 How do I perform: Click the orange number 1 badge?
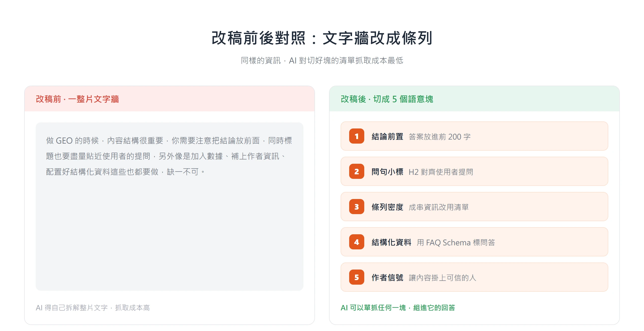click(x=356, y=136)
